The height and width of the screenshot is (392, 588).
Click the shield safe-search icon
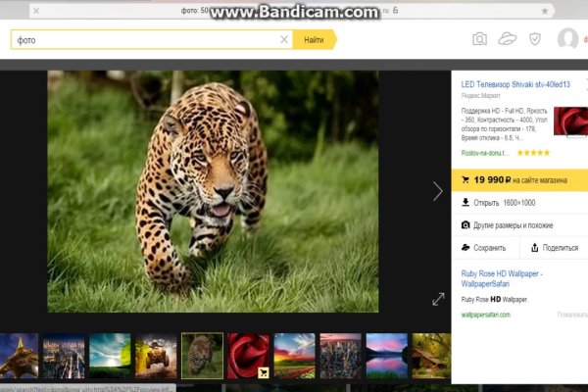pyautogui.click(x=534, y=39)
